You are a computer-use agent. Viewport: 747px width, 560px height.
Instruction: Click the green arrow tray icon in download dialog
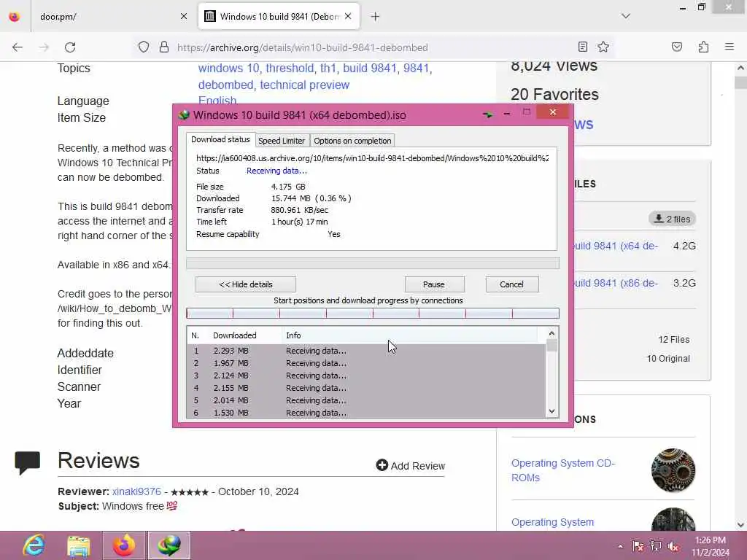click(x=487, y=114)
